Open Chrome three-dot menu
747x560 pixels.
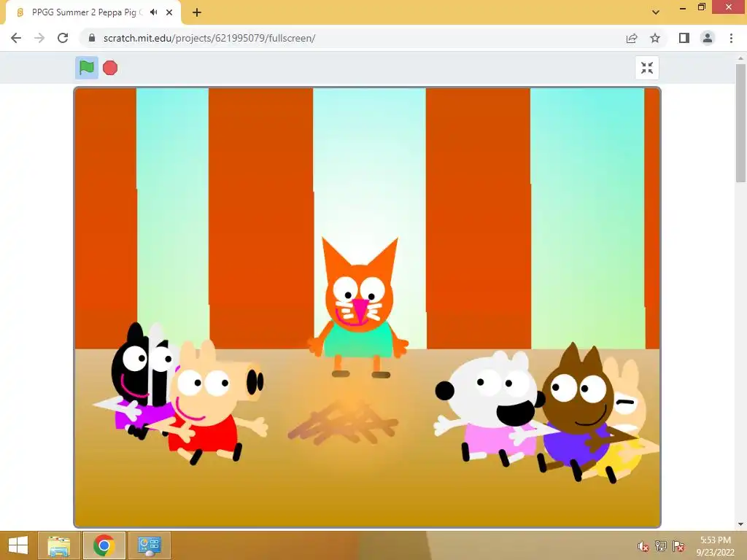click(x=731, y=38)
